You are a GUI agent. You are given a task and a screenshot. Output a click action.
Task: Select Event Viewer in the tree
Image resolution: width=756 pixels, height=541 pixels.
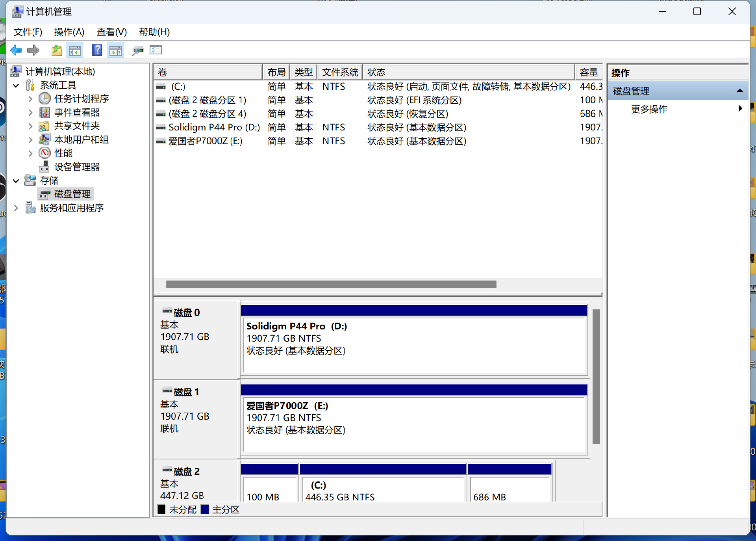coord(77,112)
